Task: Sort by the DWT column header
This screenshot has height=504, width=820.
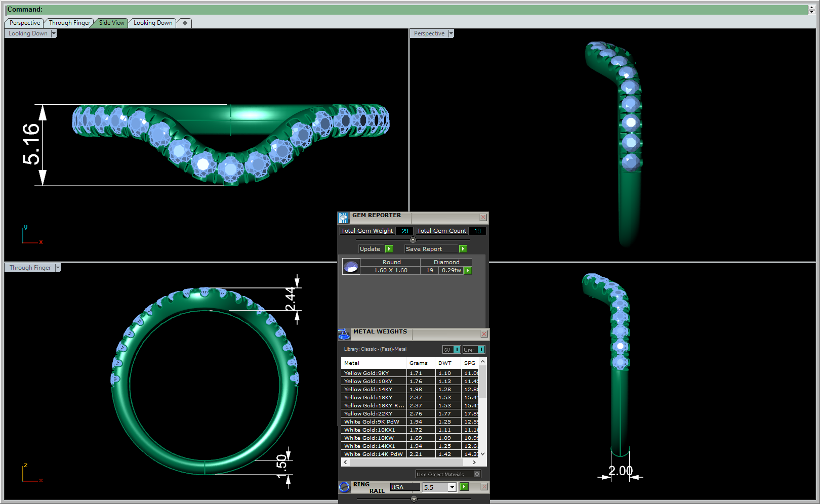Action: 448,363
